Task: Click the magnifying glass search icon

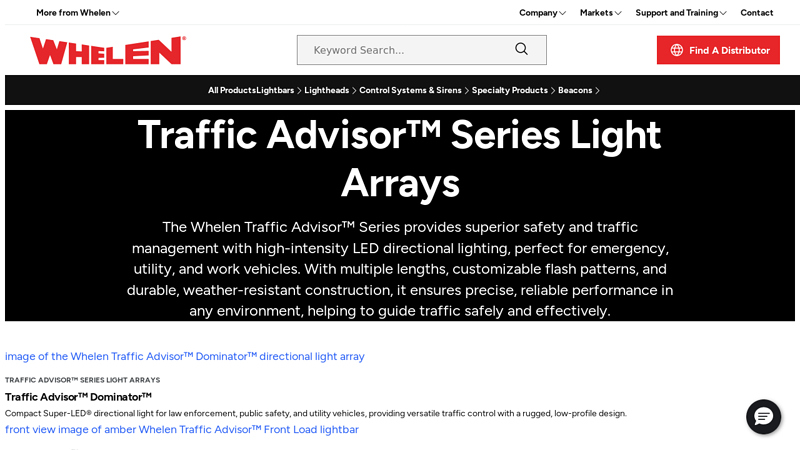Action: (521, 49)
